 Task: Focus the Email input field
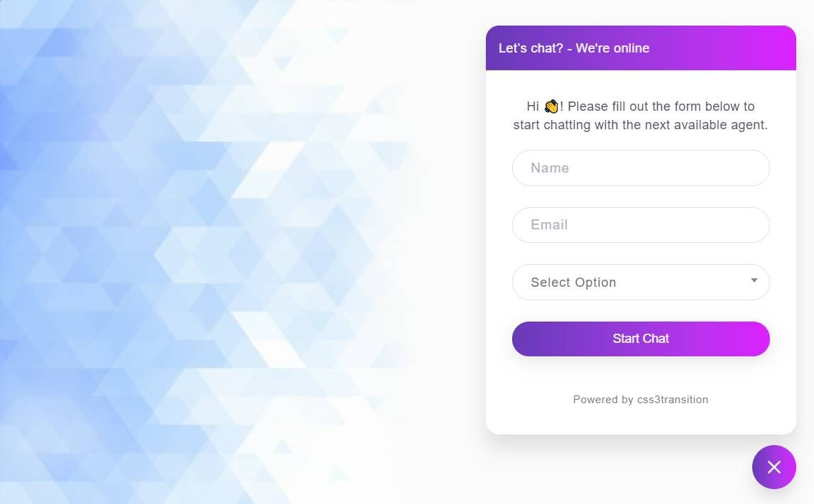640,225
